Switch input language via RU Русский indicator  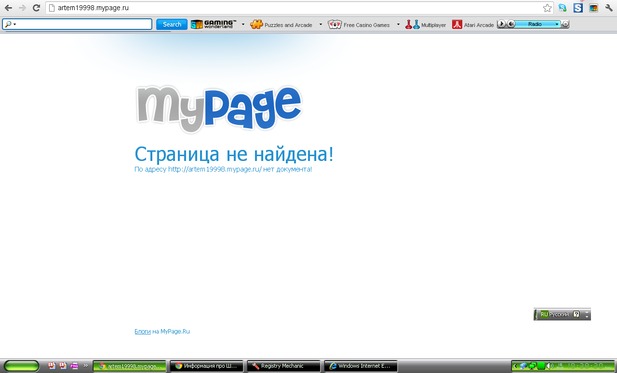554,314
